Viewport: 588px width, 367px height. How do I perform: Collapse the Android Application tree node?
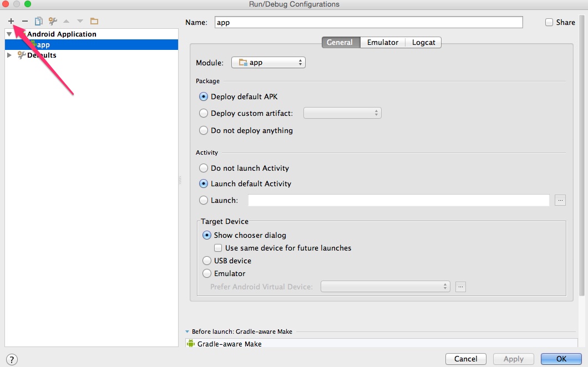8,34
